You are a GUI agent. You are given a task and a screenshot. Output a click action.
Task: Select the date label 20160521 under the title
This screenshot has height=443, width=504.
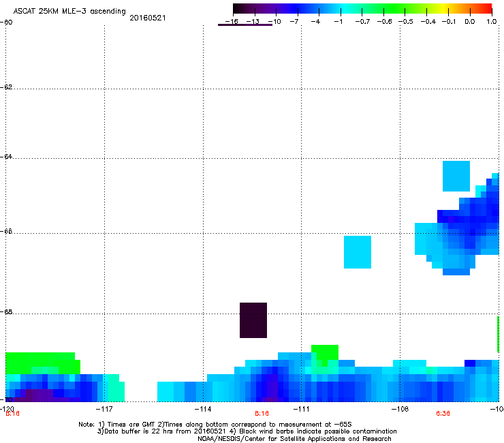click(148, 18)
